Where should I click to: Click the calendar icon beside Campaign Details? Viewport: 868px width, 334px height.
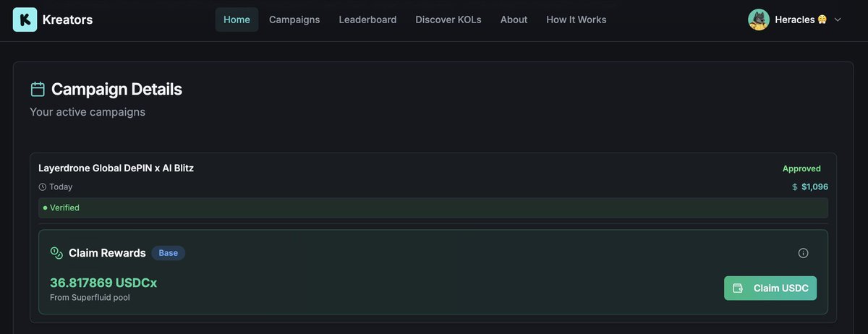point(38,90)
